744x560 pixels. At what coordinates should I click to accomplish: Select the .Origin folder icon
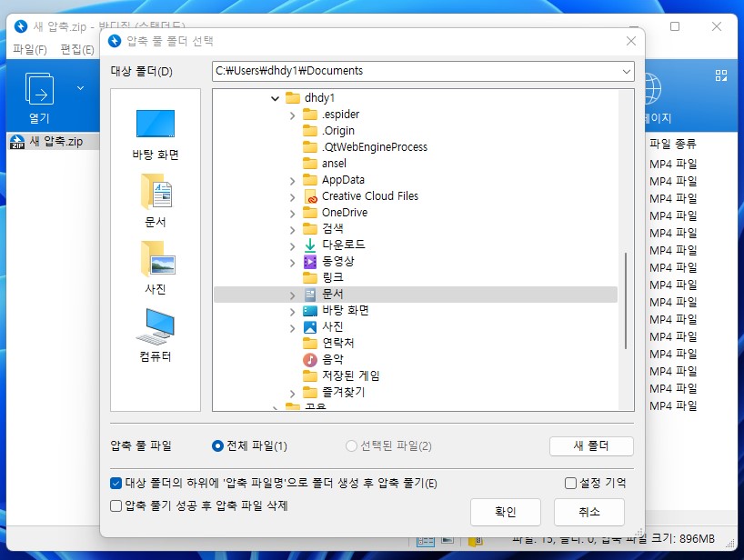(310, 130)
